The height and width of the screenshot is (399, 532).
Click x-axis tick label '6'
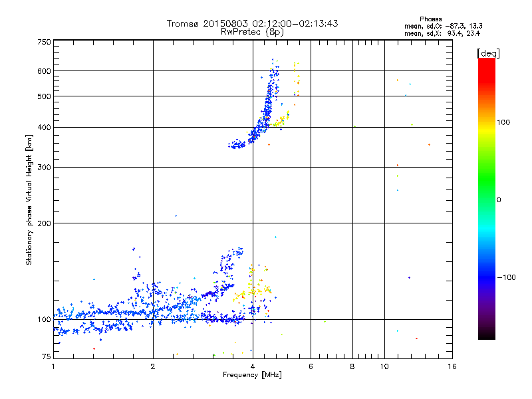tap(311, 366)
